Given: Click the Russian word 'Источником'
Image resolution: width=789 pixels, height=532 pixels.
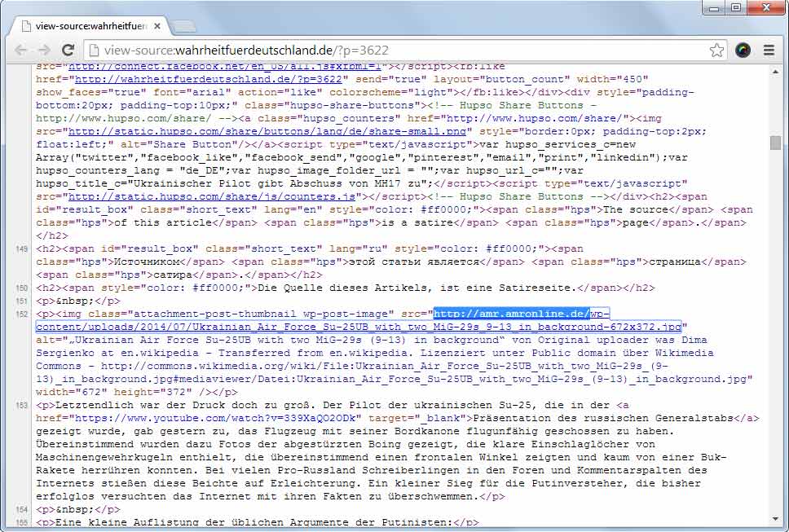Looking at the screenshot, I should pyautogui.click(x=147, y=262).
